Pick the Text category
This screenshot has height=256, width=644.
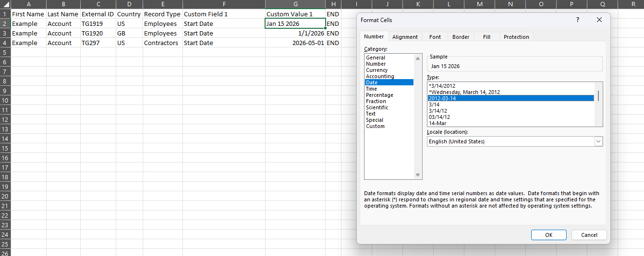tap(389, 114)
